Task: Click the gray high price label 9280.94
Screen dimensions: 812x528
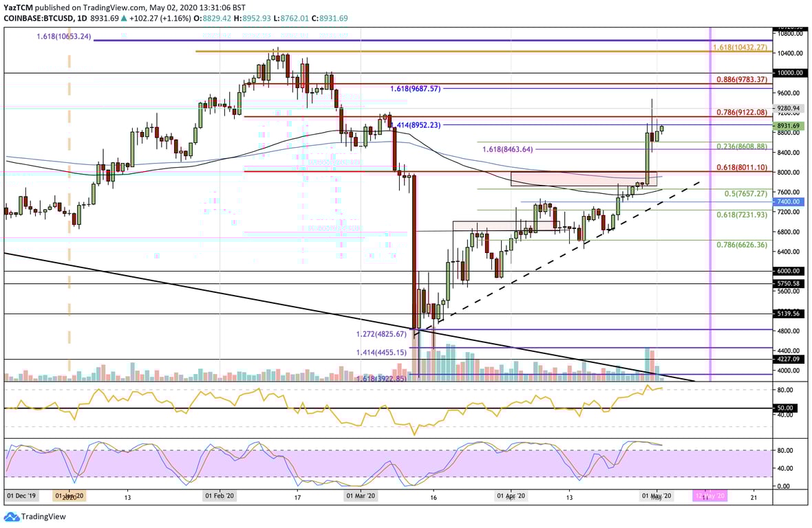Action: (x=790, y=107)
